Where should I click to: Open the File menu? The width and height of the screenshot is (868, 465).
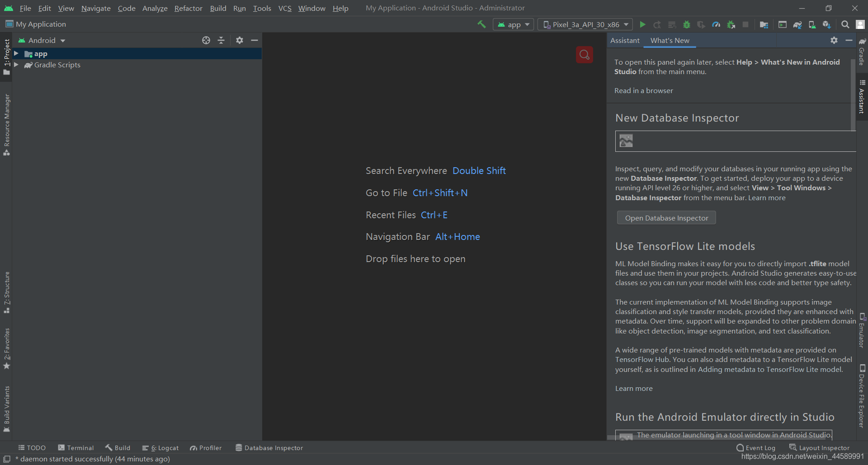25,8
